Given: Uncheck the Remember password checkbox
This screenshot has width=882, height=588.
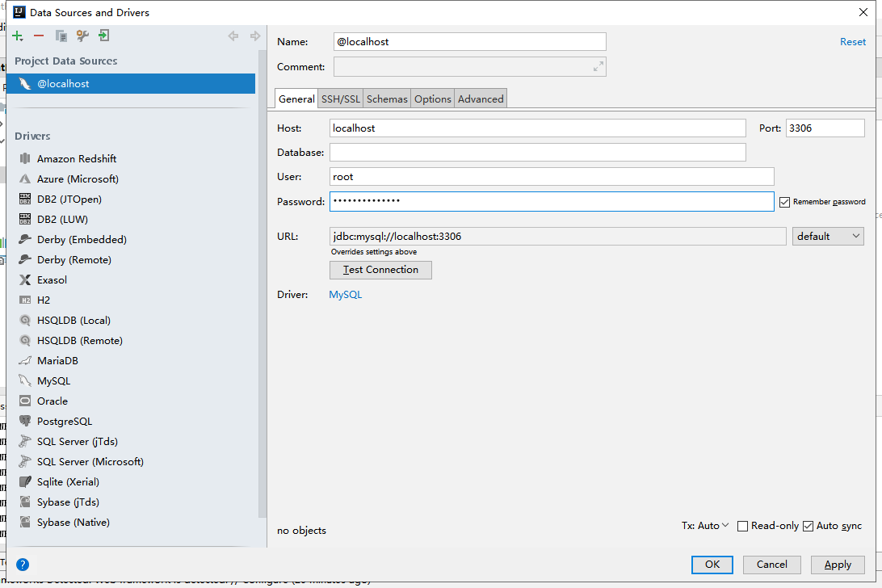Looking at the screenshot, I should coord(784,201).
